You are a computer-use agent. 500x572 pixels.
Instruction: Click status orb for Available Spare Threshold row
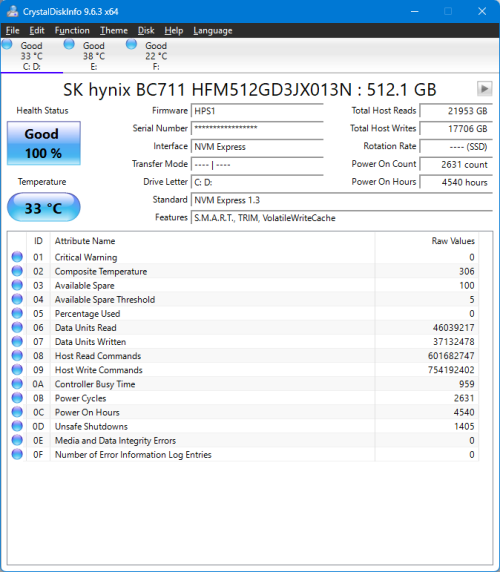coord(17,299)
